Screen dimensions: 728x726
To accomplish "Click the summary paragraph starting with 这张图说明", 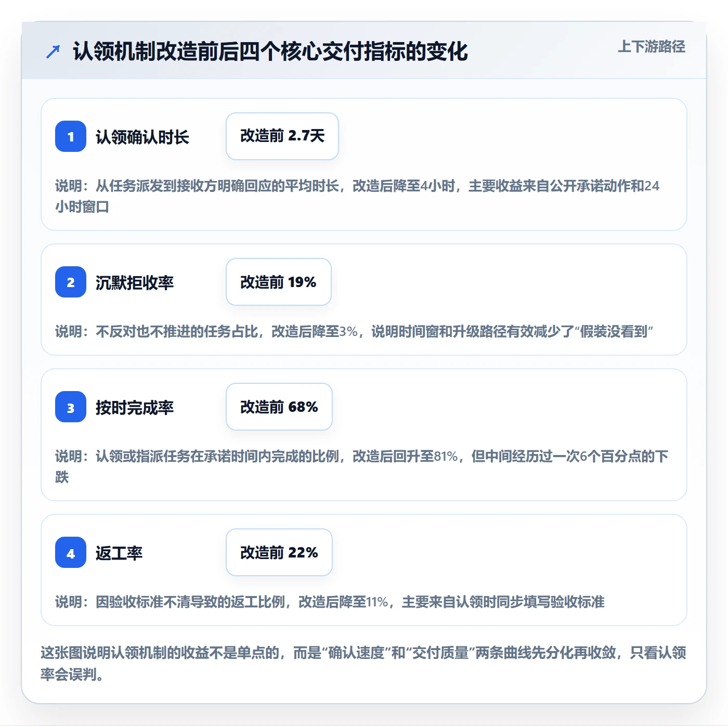I will pyautogui.click(x=363, y=663).
